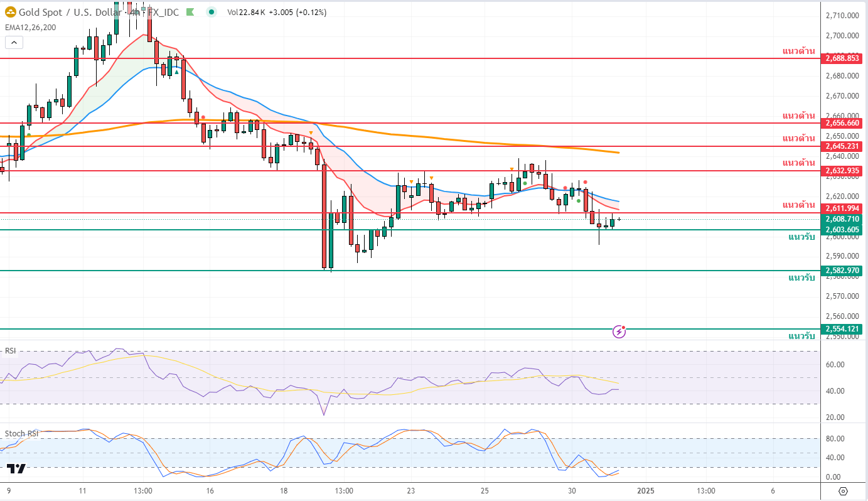This screenshot has height=501, width=868.
Task: Select the EMA12,26,200 indicator legend
Action: click(30, 27)
